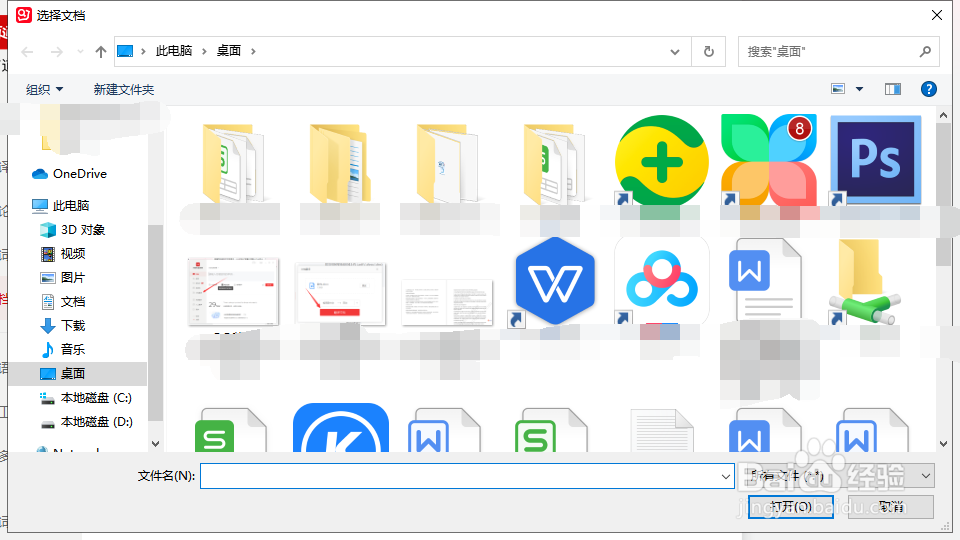Select the four-leaf app icon with badge 8
The image size is (960, 540).
coord(768,160)
